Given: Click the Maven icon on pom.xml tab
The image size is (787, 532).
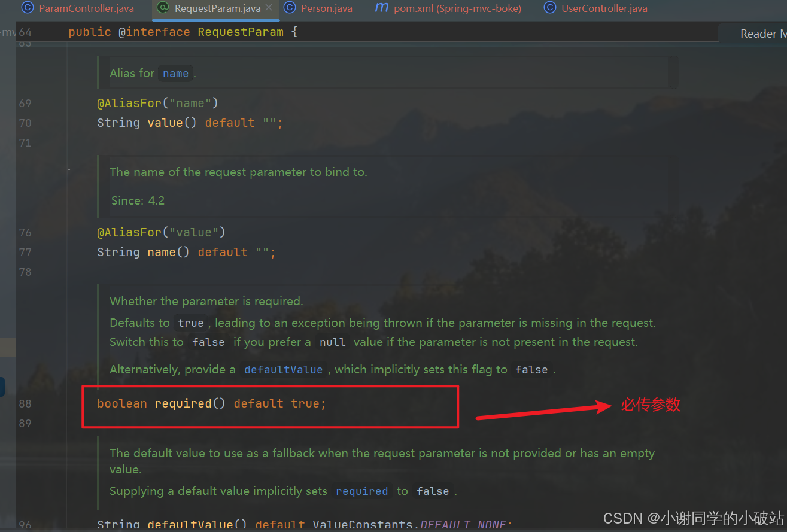Looking at the screenshot, I should (381, 8).
